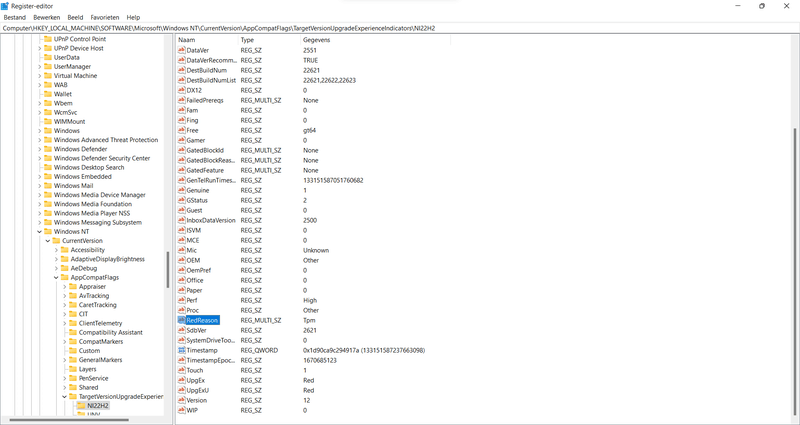Select the Touch value name
The image size is (800, 425).
click(194, 370)
